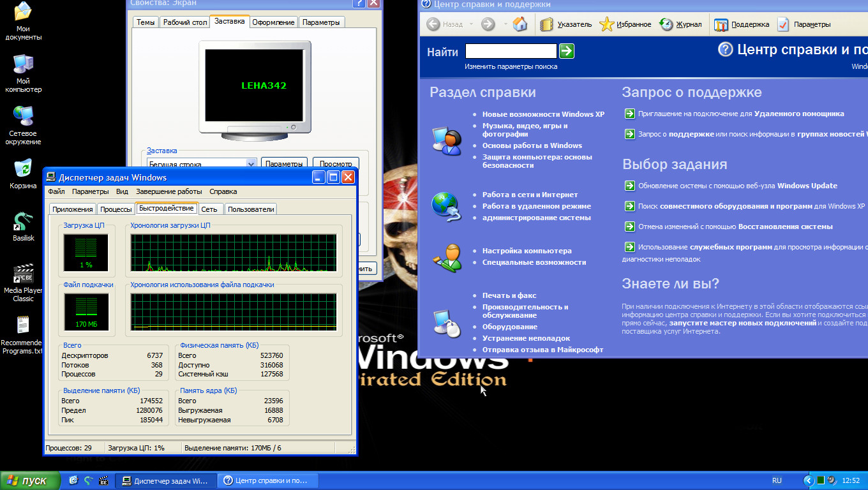Open the Устранение неполадок topic
The image size is (868, 490).
coord(526,338)
